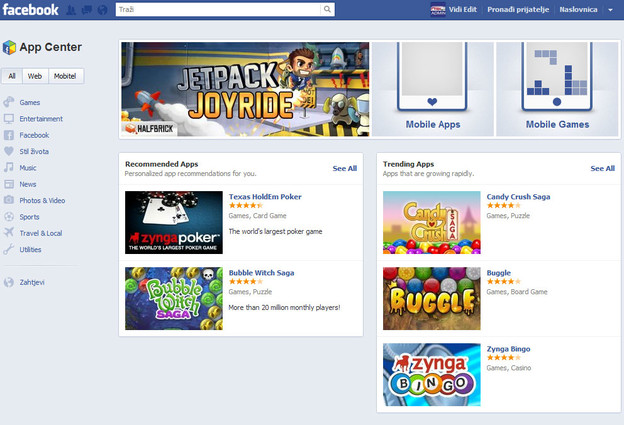Click See All for Trending Apps
Screen dimensions: 624x425
pyautogui.click(x=603, y=168)
